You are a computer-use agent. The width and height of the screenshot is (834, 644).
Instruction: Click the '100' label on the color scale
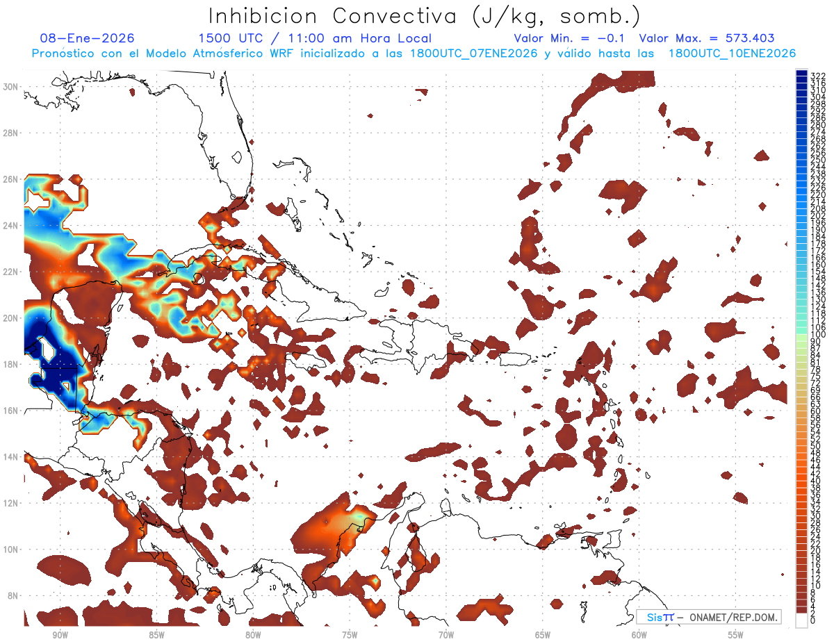(818, 335)
